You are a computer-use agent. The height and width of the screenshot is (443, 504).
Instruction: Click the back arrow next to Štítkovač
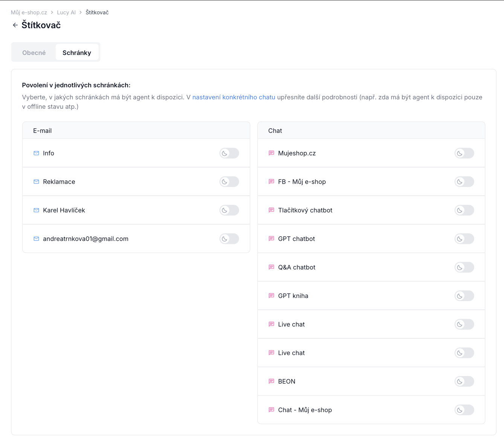[x=15, y=25]
